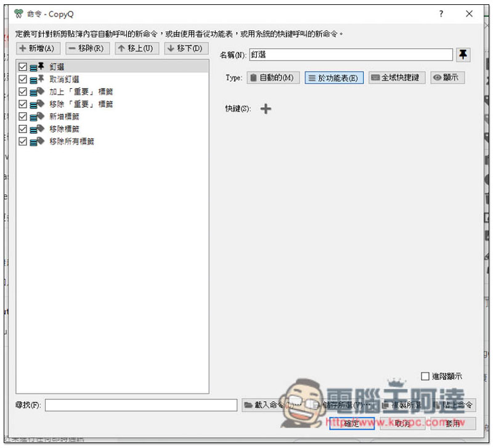
Task: Select the 新增標籤 command
Action: (x=113, y=116)
